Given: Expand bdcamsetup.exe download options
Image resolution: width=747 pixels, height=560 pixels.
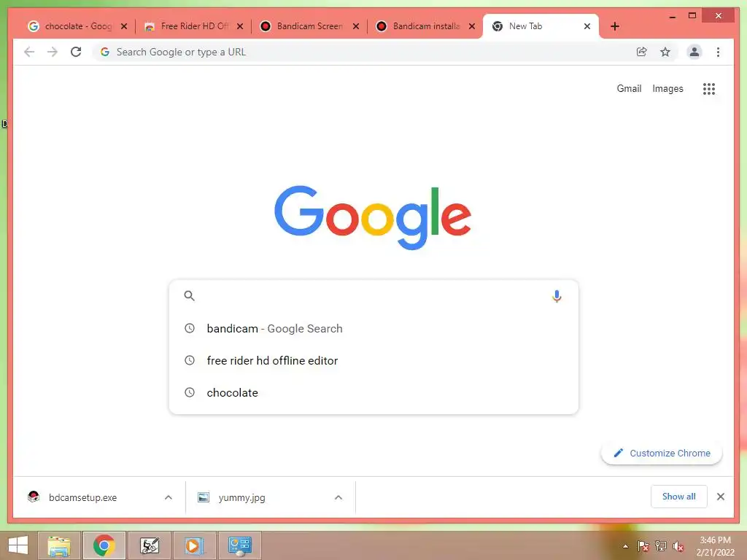Looking at the screenshot, I should pos(169,497).
